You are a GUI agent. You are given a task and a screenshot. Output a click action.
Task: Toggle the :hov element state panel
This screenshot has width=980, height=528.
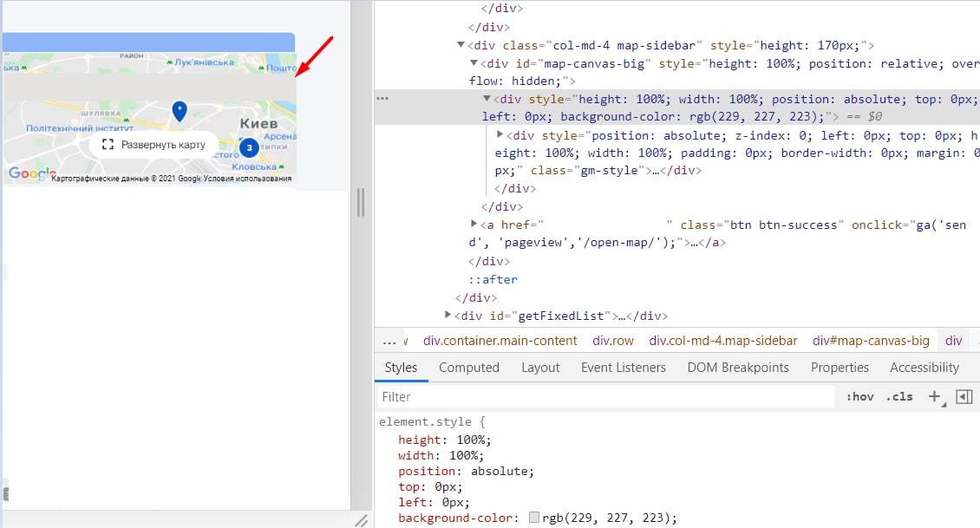pyautogui.click(x=860, y=397)
